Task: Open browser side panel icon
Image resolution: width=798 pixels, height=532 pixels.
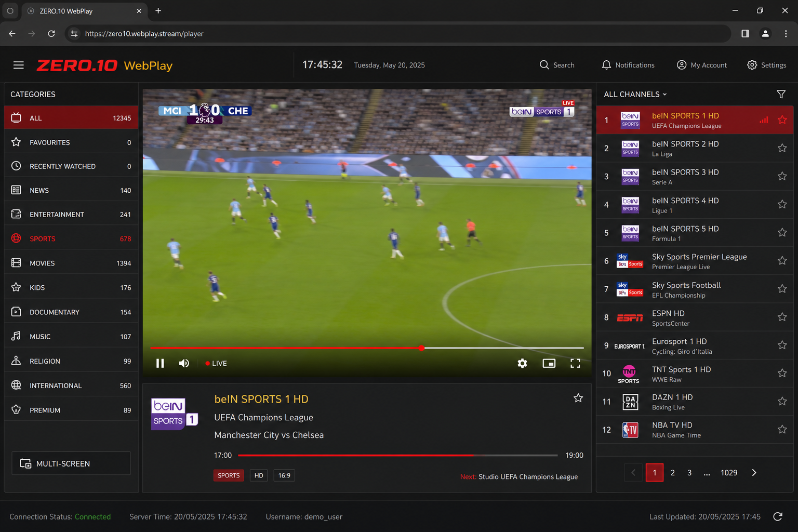Action: tap(745, 34)
